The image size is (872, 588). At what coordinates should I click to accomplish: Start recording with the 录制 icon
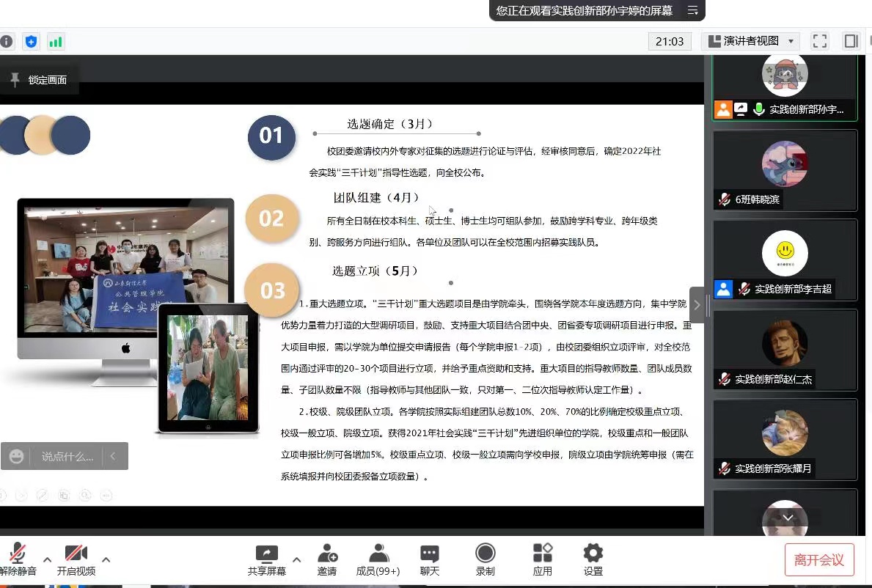coord(485,560)
